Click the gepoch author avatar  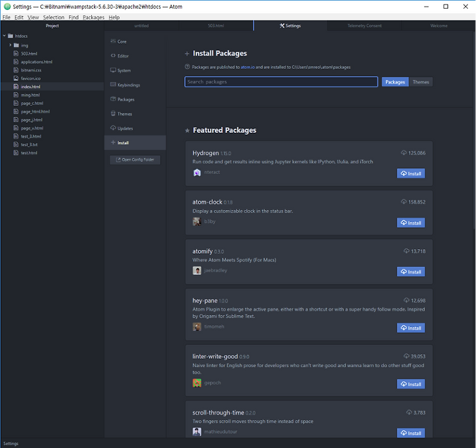[197, 383]
